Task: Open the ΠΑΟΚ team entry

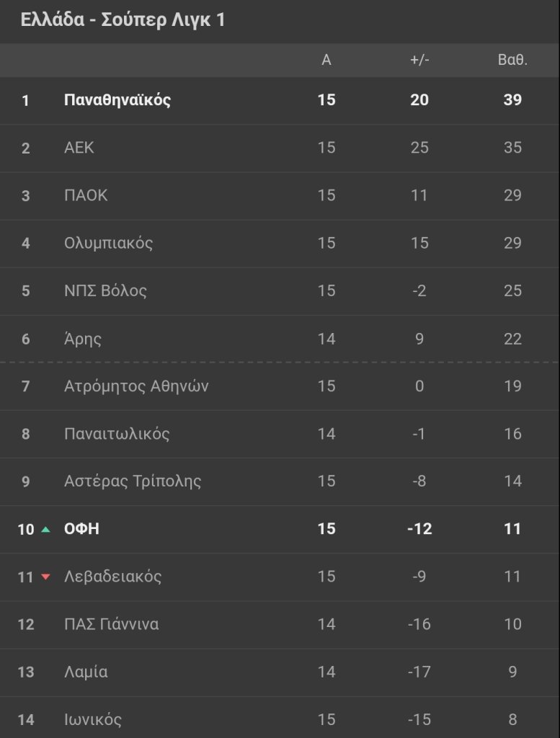Action: [86, 195]
